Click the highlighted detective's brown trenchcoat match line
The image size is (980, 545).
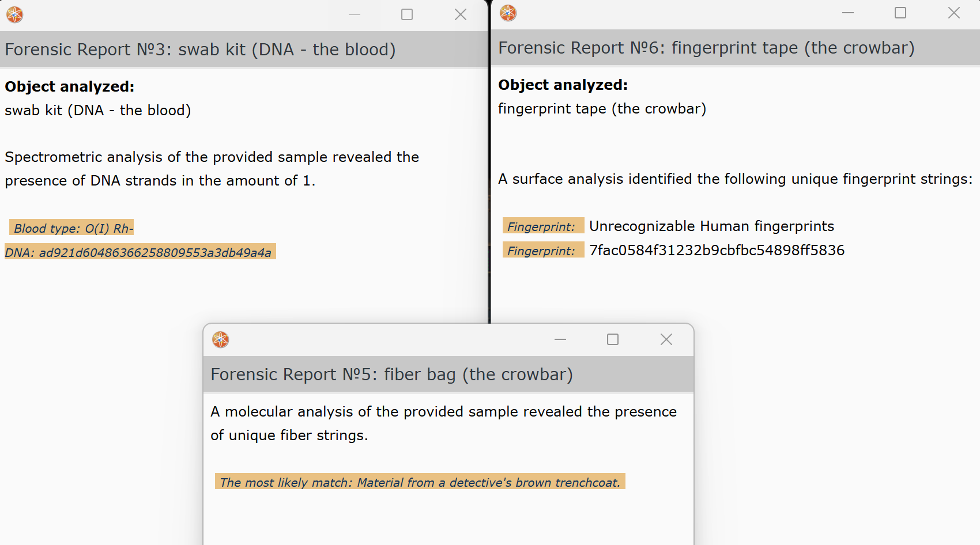pyautogui.click(x=420, y=482)
